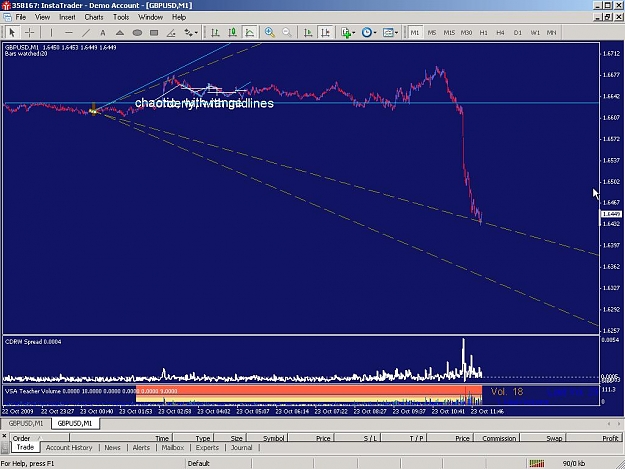The image size is (625, 469).
Task: Click the chart document icon in menu bar
Action: tap(7, 17)
